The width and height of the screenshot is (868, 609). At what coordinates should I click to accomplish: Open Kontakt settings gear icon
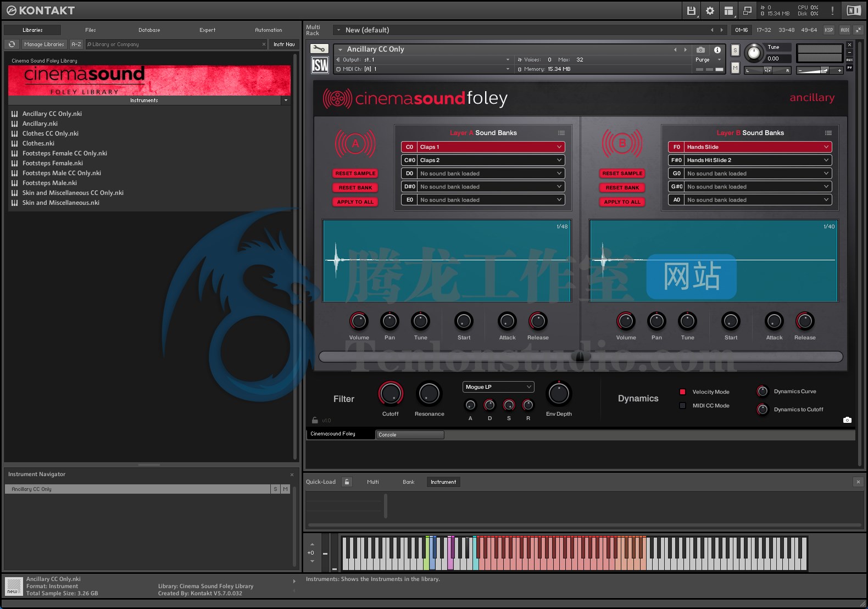click(710, 10)
